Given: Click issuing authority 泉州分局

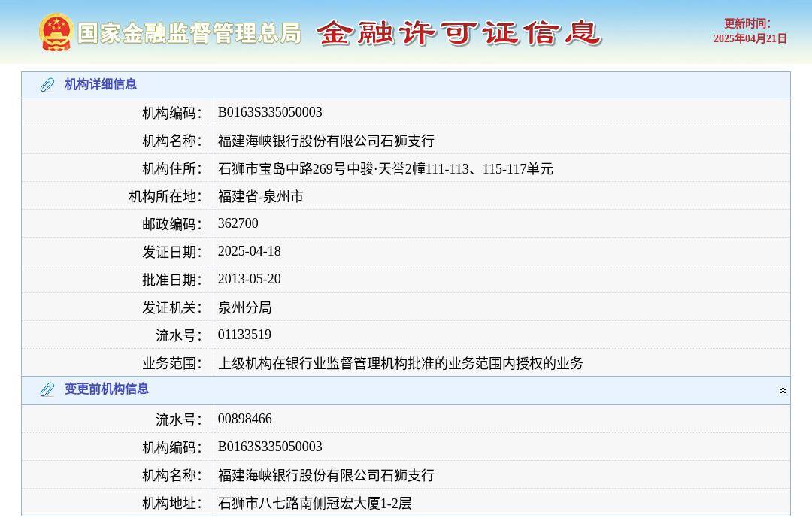Looking at the screenshot, I should tap(244, 308).
